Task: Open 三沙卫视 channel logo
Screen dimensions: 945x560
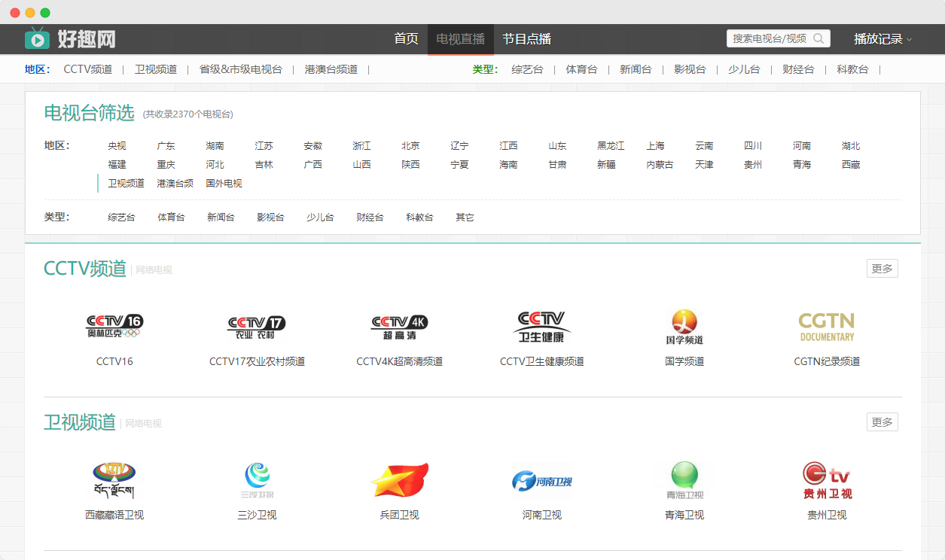Action: [x=257, y=480]
